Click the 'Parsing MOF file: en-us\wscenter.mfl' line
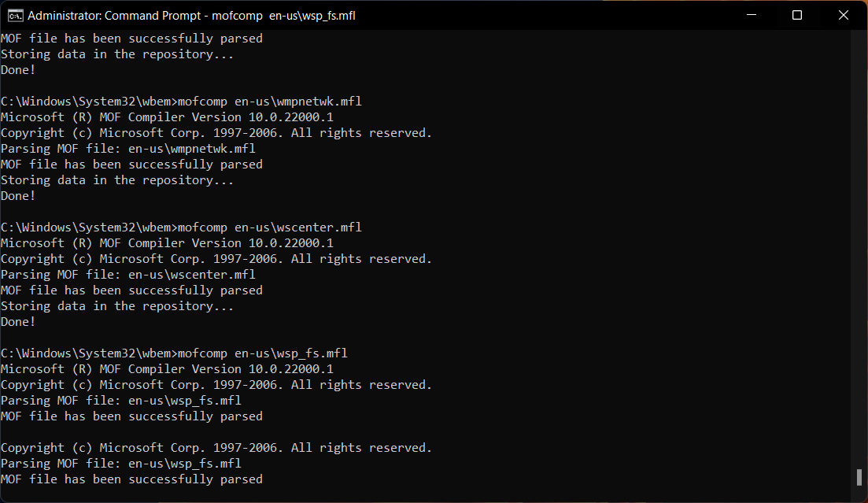This screenshot has width=868, height=503. (128, 275)
